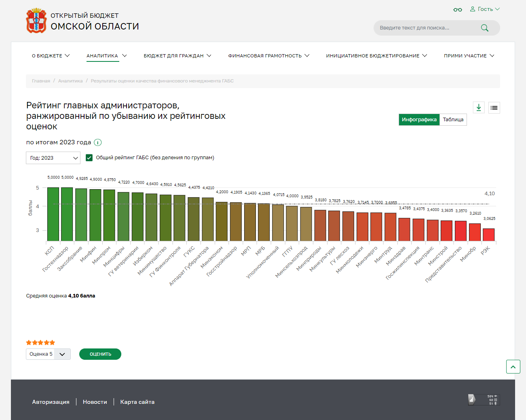Open the Аналитика menu
526x420 pixels.
tap(106, 56)
